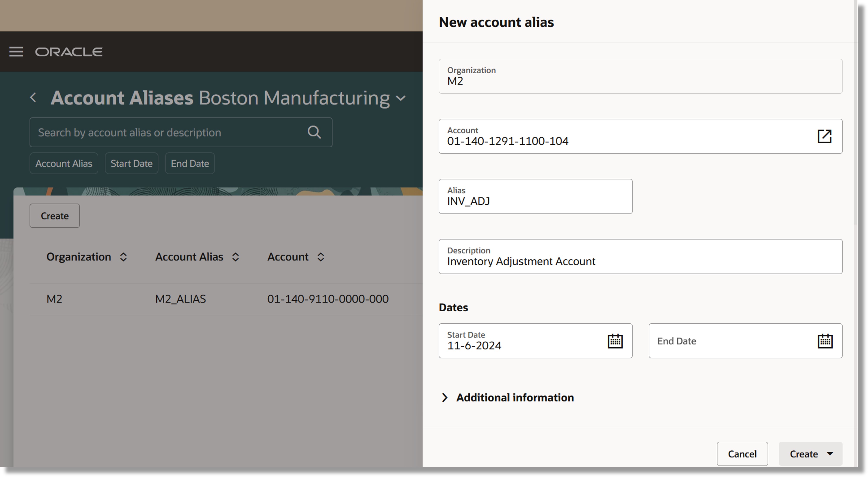Sort by the Account column
Screen dimensions: 868x477
321,257
